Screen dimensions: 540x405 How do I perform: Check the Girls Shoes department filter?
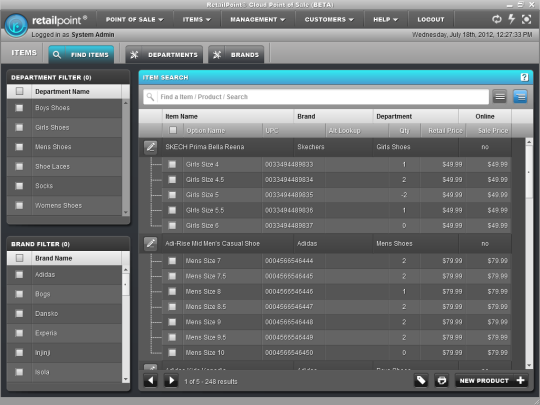click(19, 127)
